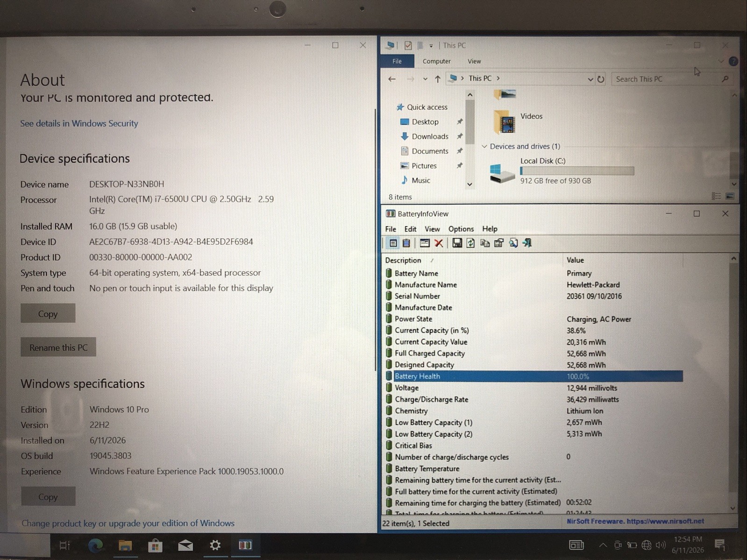Select Downloads in Quick access
Image resolution: width=747 pixels, height=560 pixels.
pos(430,136)
